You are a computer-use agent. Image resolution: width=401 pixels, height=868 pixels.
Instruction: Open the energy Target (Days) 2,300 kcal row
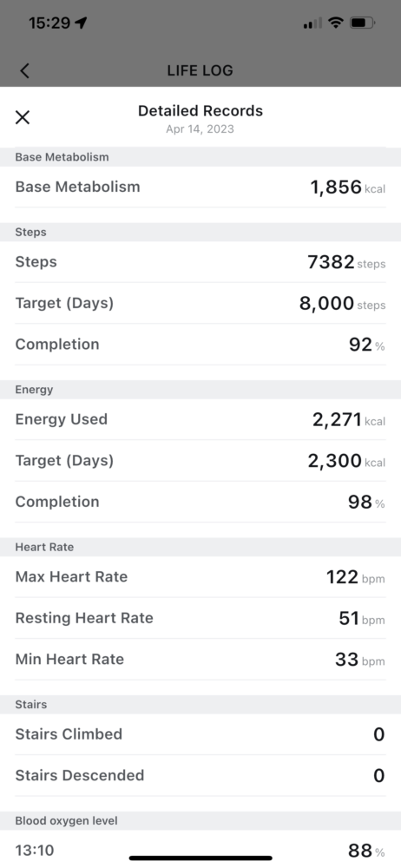[x=200, y=461]
